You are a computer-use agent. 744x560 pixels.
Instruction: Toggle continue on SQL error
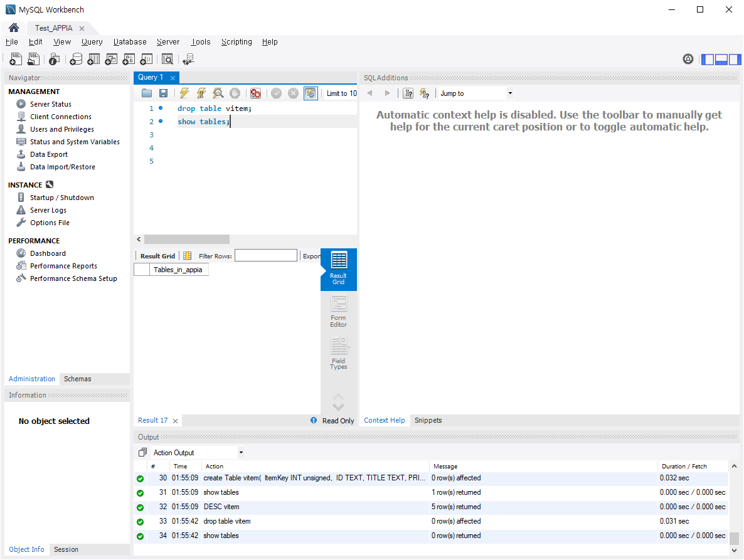pyautogui.click(x=255, y=93)
